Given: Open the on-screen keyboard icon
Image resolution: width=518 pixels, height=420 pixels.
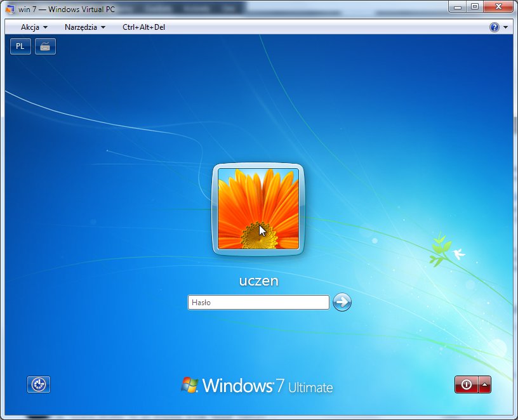Looking at the screenshot, I should [x=45, y=46].
